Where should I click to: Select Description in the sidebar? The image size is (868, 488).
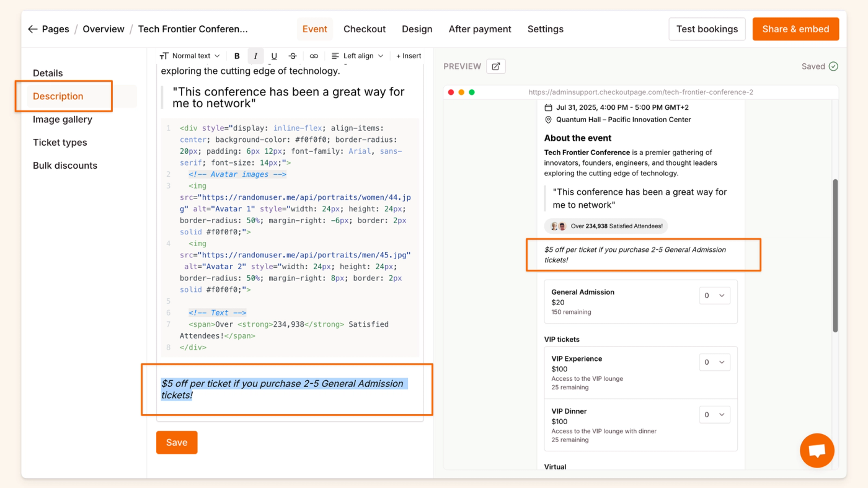click(58, 96)
